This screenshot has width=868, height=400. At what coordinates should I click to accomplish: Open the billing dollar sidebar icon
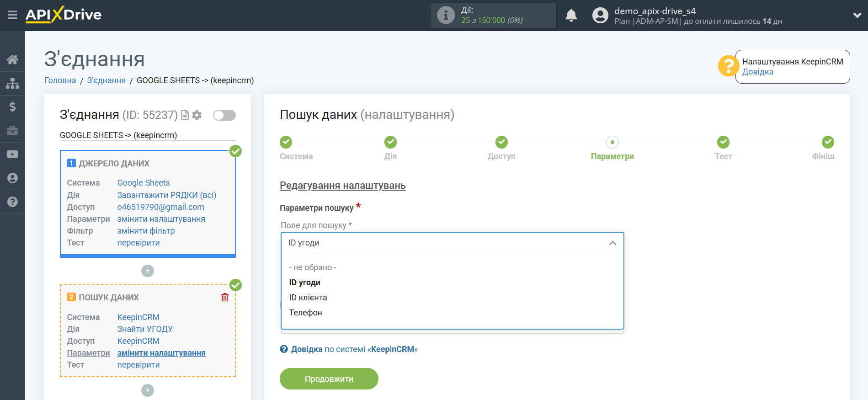pos(12,107)
